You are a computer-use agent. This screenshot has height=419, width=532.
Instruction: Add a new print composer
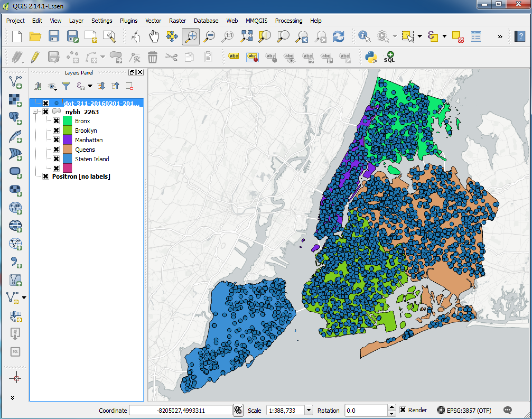coord(90,36)
